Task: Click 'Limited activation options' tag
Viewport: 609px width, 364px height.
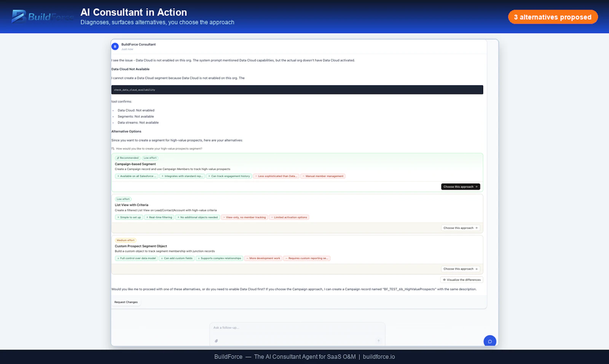Action: (289, 218)
